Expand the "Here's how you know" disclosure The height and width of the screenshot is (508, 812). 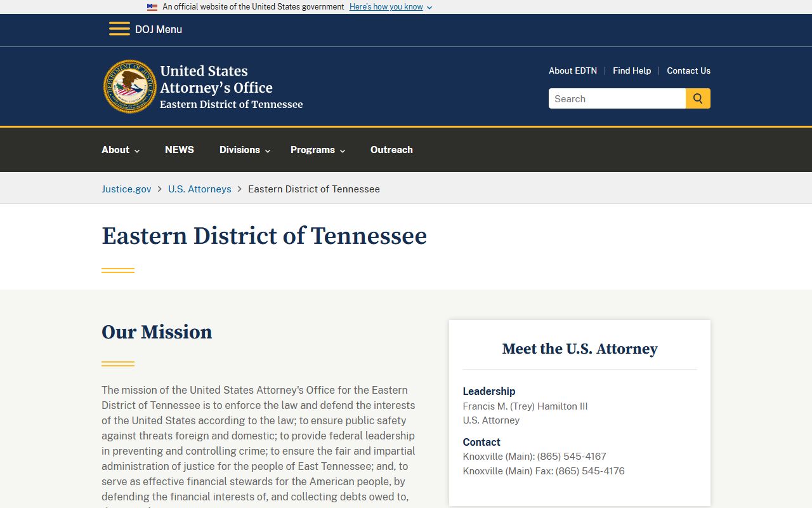(391, 7)
